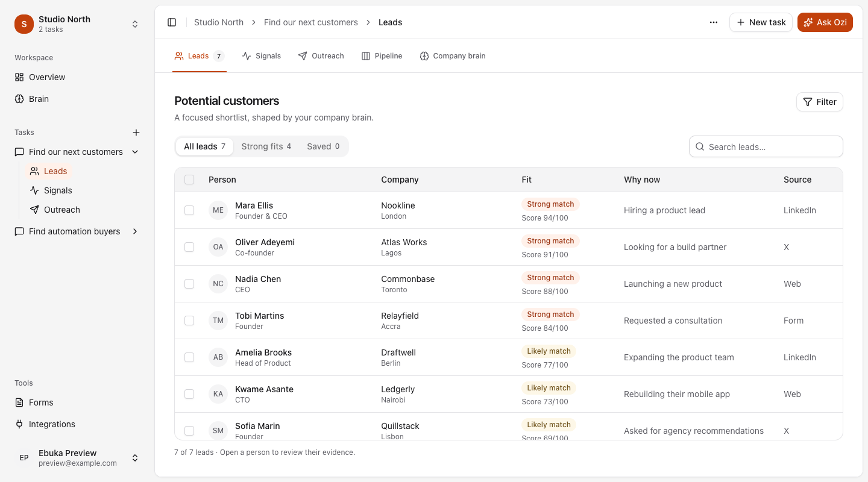Check the box for Oliver Adeyemi

189,247
